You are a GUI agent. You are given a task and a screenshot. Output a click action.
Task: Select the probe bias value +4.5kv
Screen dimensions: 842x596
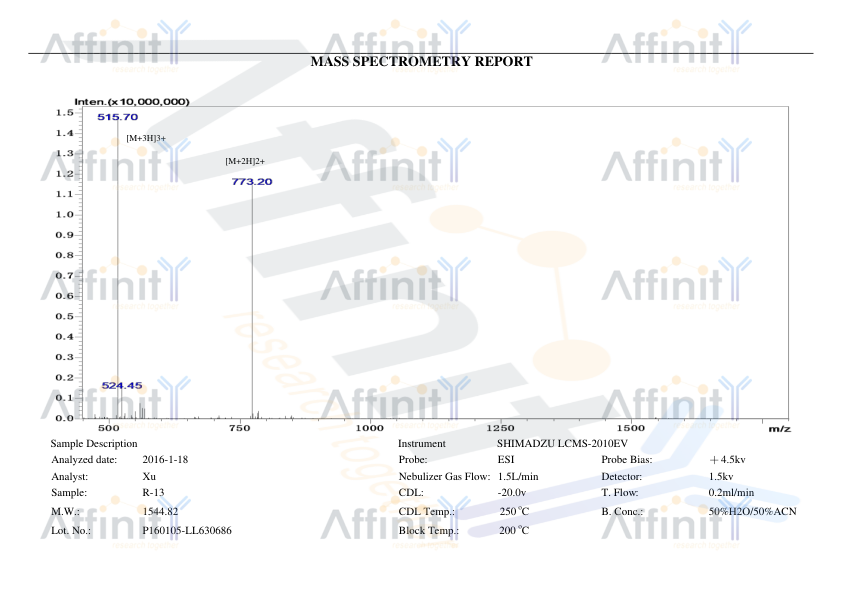728,460
